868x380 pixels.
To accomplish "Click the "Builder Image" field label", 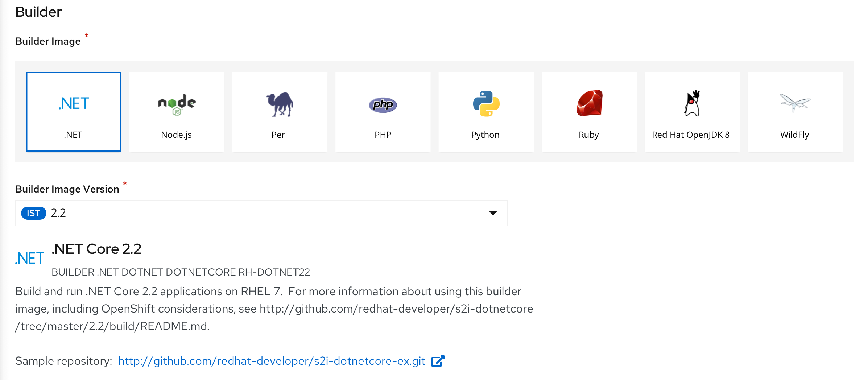I will pyautogui.click(x=48, y=41).
